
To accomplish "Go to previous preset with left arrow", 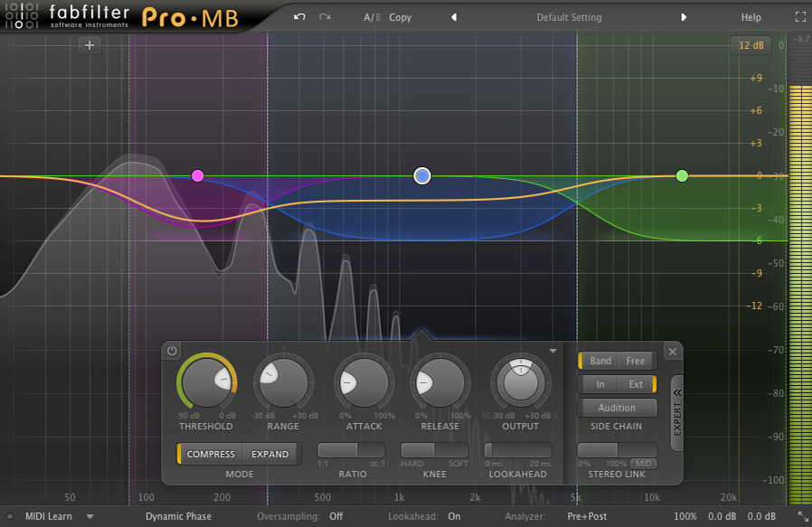I will 454,17.
